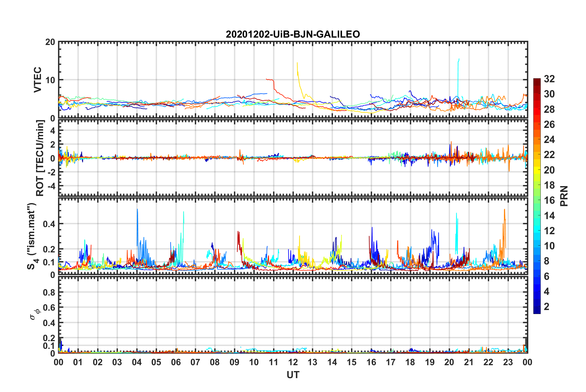The width and height of the screenshot is (586, 392).
Task: Click UT axis hour label 09
Action: (x=234, y=362)
